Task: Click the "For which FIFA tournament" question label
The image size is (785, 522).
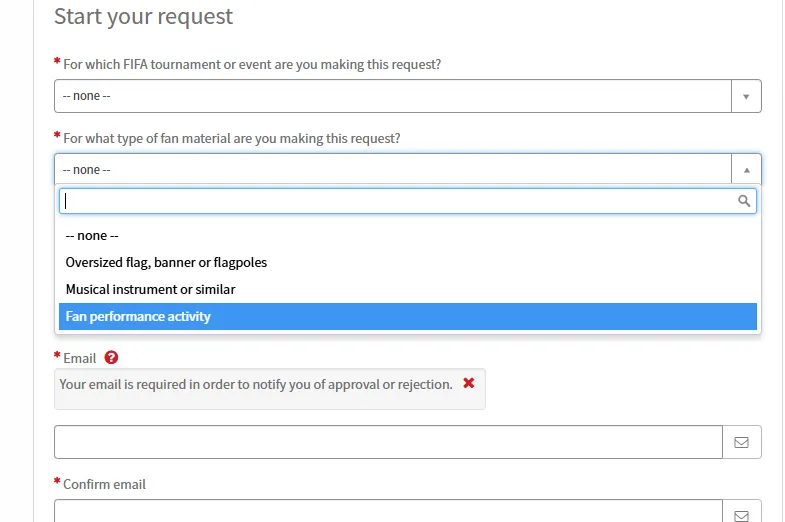Action: tap(252, 64)
